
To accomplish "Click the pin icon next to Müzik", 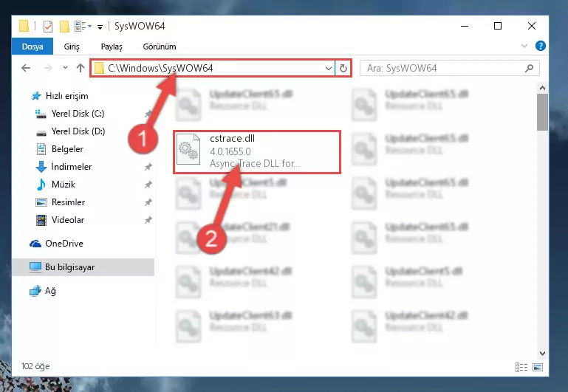I will coord(148,185).
